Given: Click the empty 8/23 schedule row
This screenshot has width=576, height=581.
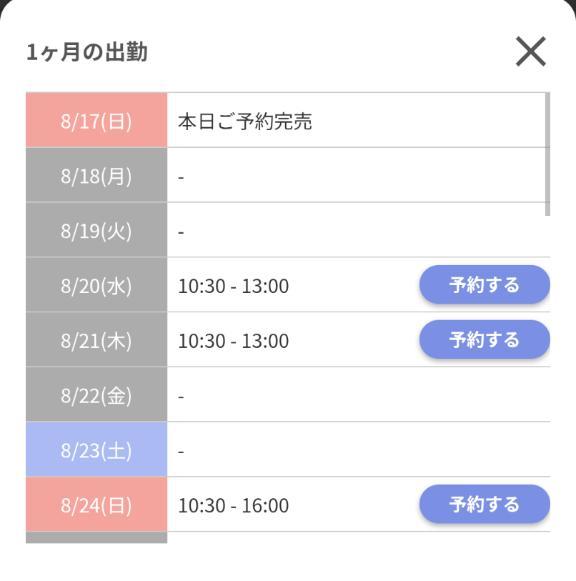Looking at the screenshot, I should pyautogui.click(x=359, y=449).
